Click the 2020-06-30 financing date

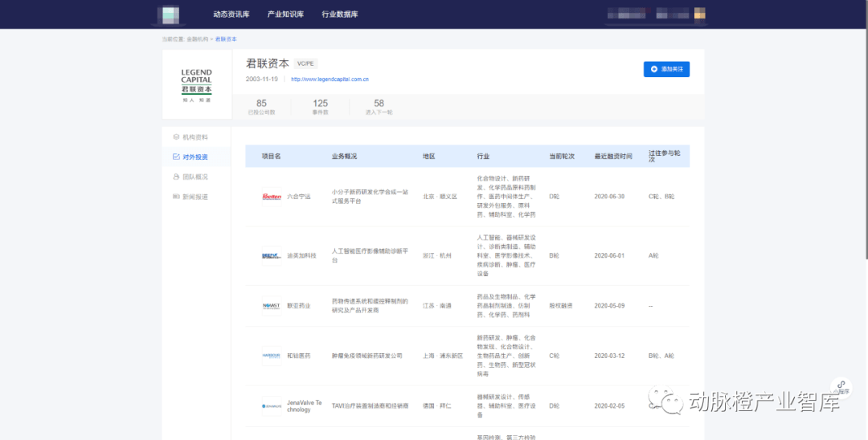tap(609, 197)
